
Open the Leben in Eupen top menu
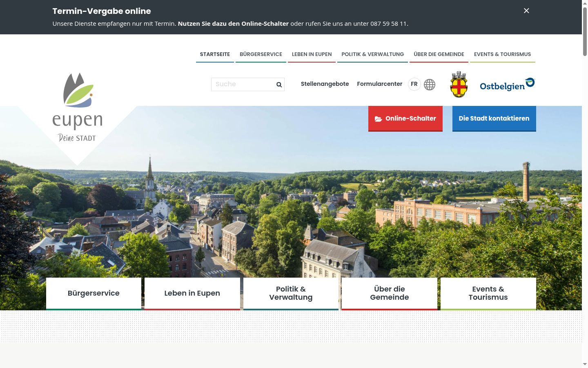tap(312, 54)
